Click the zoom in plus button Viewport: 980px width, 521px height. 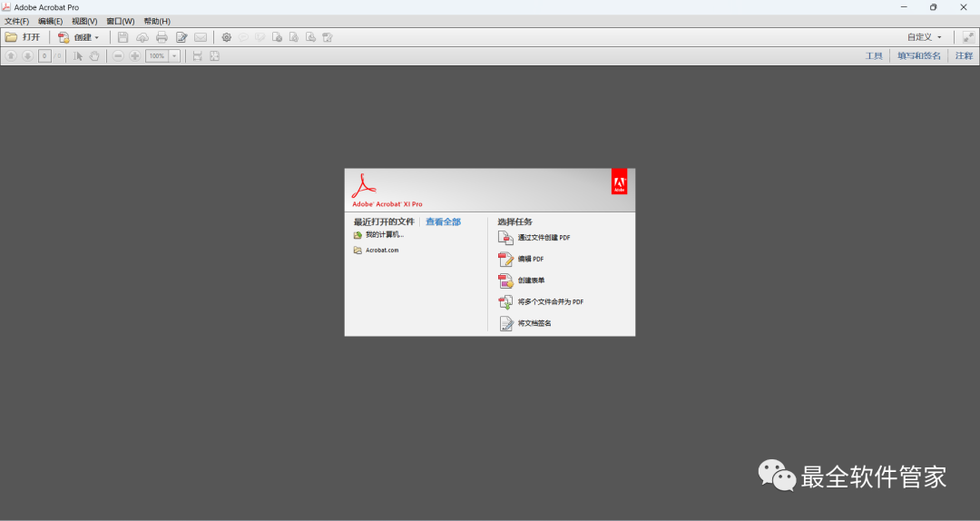(134, 56)
